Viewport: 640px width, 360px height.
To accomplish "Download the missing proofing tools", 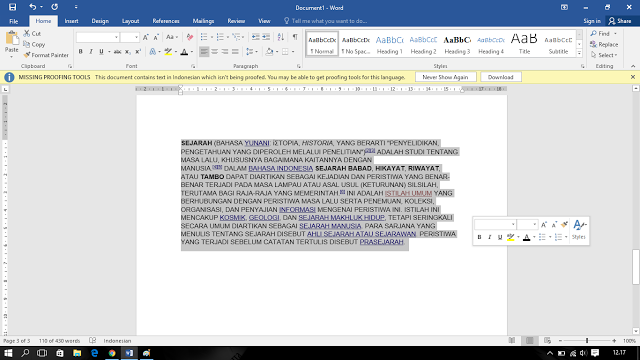I will coord(500,77).
